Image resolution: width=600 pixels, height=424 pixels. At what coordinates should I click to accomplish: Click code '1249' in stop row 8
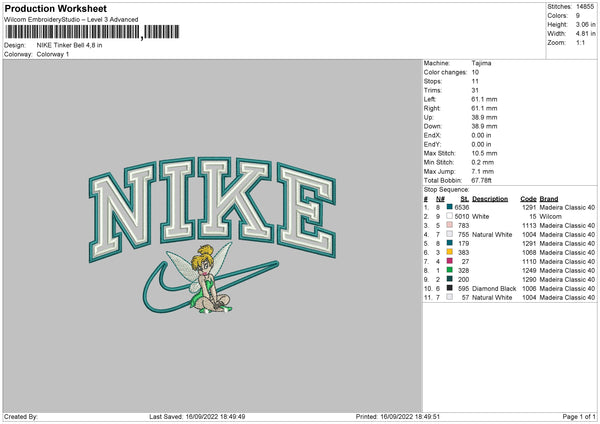[x=529, y=271]
